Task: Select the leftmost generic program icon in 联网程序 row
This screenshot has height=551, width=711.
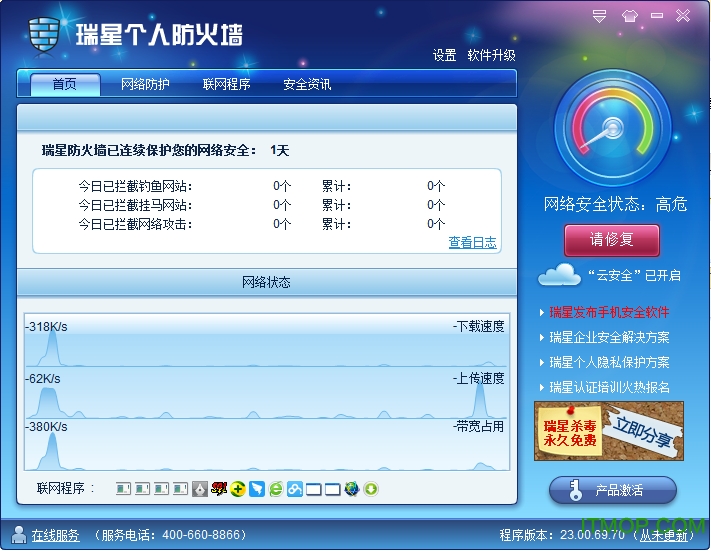Action: click(x=123, y=488)
